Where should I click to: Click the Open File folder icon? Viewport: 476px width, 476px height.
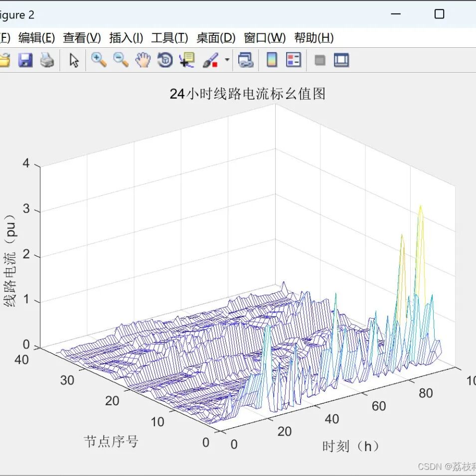(5, 60)
